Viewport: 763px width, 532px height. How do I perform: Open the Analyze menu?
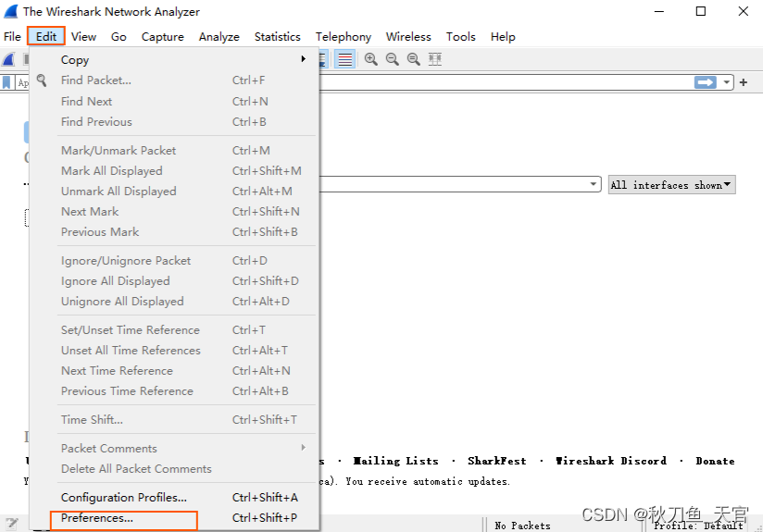pos(219,36)
